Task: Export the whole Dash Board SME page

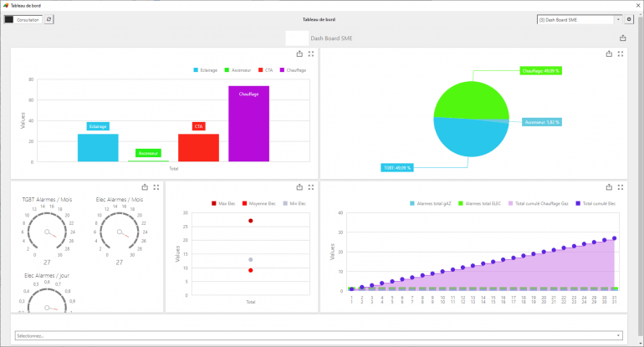Action: (x=622, y=38)
